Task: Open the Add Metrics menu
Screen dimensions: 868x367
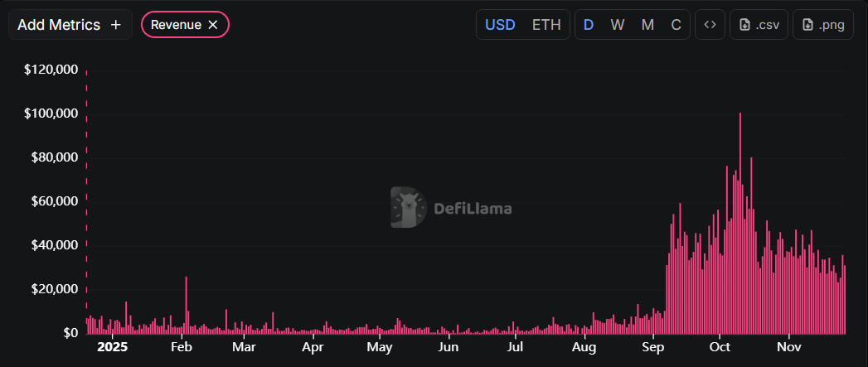Action: point(70,25)
